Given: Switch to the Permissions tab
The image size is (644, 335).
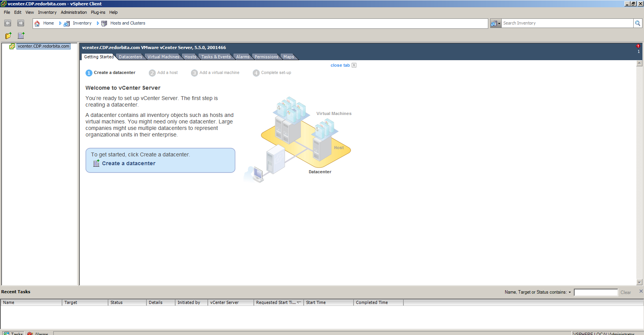Looking at the screenshot, I should (266, 57).
